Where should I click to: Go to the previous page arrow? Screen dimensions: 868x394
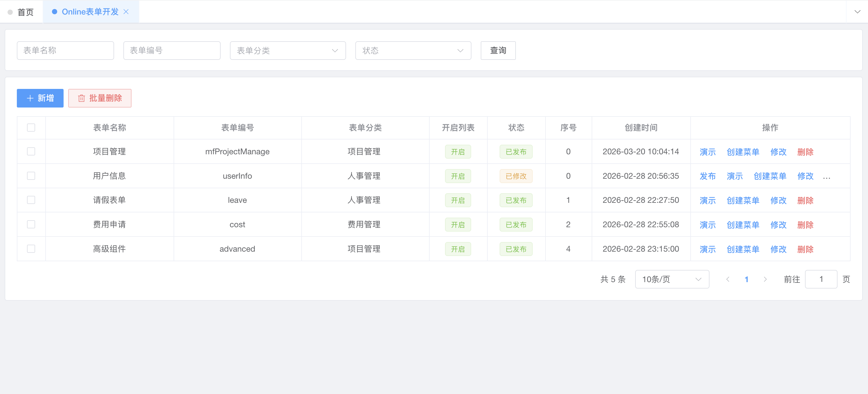pyautogui.click(x=728, y=279)
